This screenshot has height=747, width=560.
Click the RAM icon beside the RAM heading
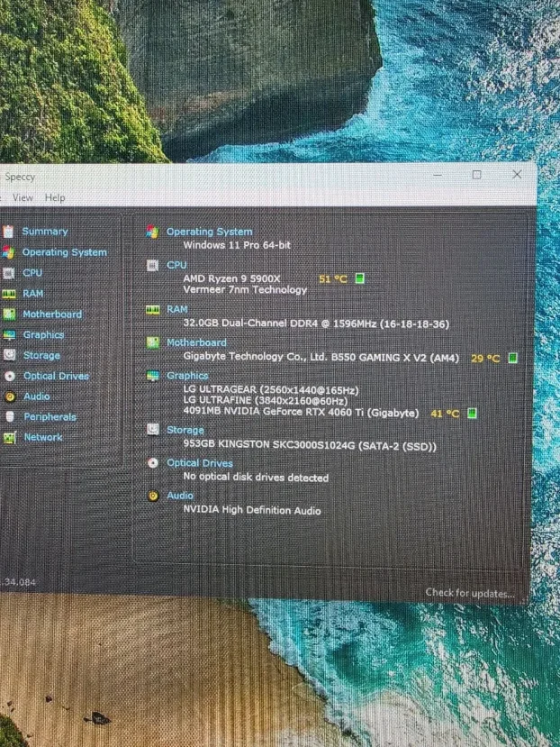152,310
